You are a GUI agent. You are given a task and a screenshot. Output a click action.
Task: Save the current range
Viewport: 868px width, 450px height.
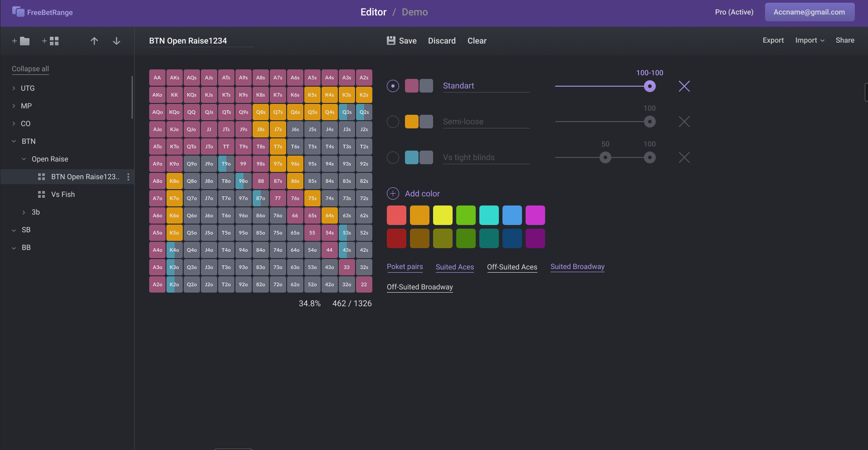[x=401, y=41]
